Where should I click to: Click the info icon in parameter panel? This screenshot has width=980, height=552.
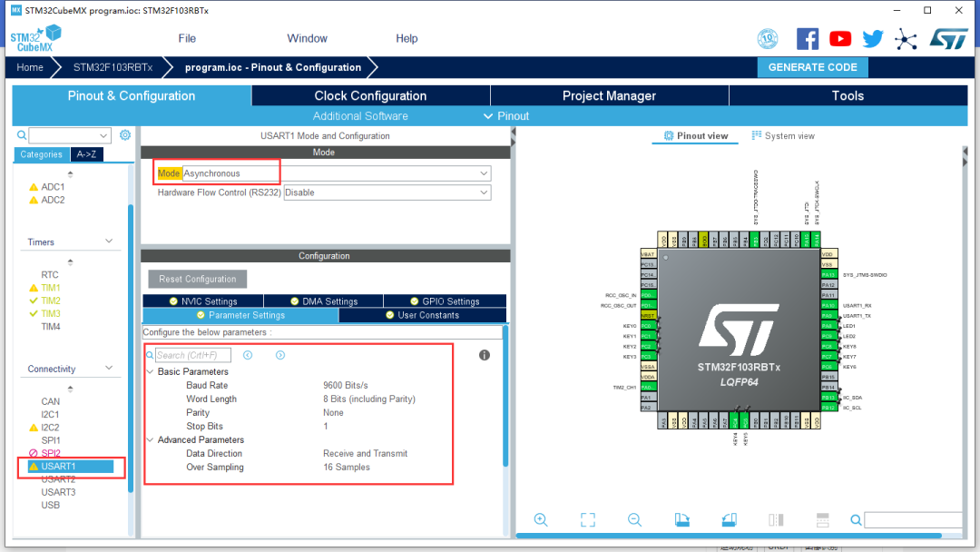pyautogui.click(x=485, y=355)
